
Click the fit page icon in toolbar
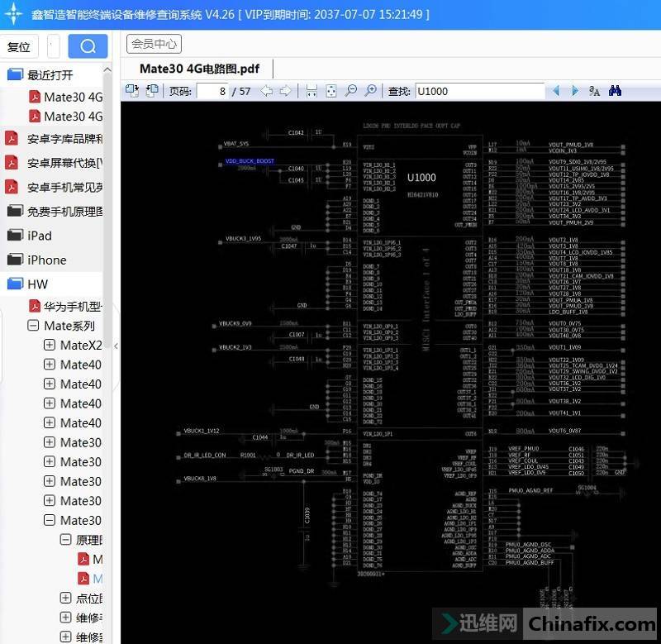point(330,91)
